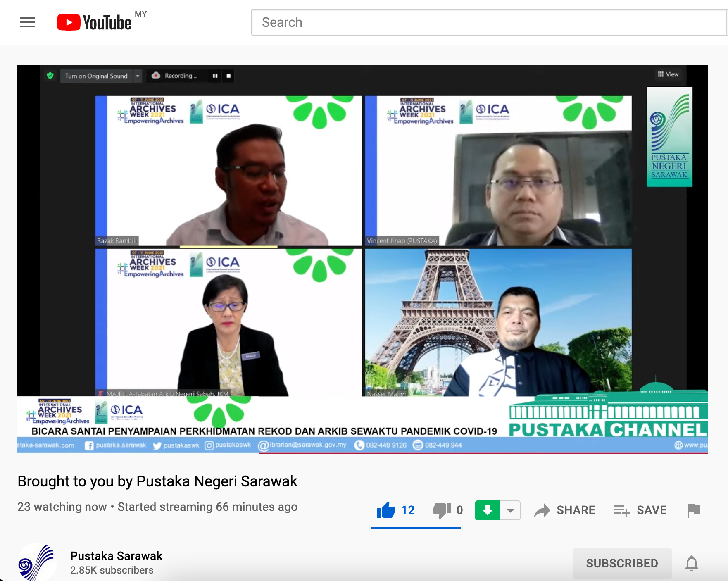Open the Pustaka Sarawak channel avatar
The width and height of the screenshot is (728, 581).
pos(36,562)
